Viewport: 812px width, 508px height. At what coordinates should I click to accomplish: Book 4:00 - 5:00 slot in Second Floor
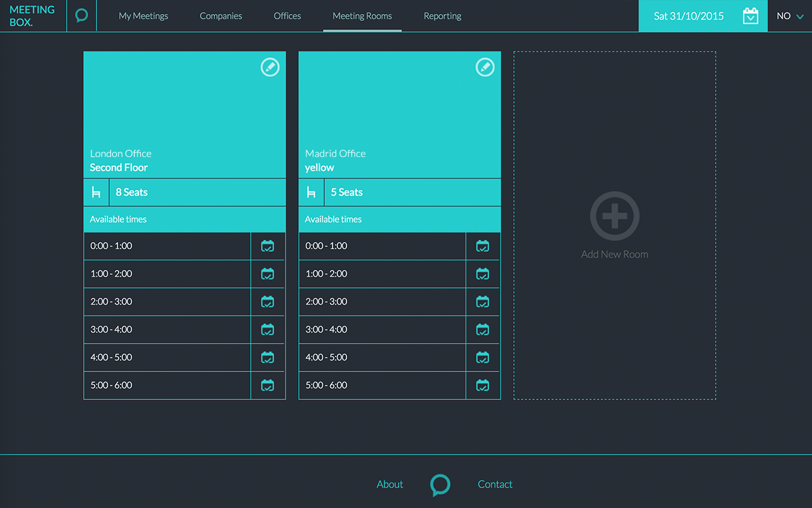pos(268,358)
